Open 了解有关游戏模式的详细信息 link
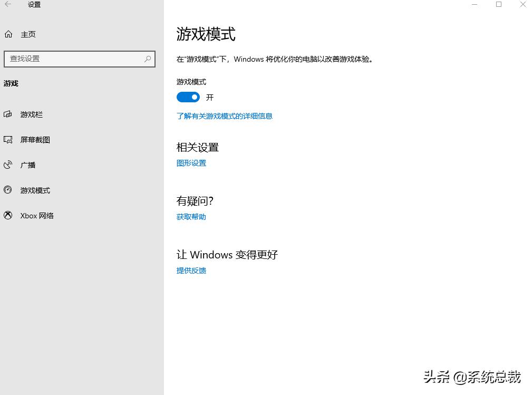Viewport: 532px width, 395px height. point(225,116)
